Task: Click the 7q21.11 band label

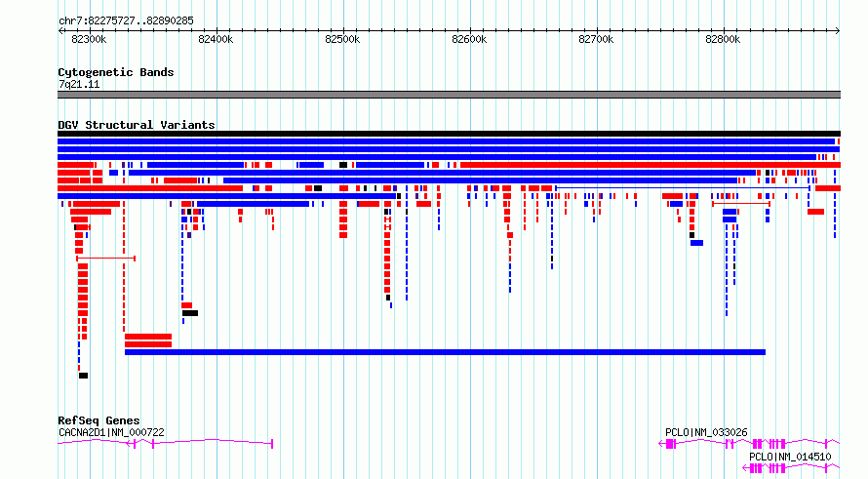Action: [79, 84]
